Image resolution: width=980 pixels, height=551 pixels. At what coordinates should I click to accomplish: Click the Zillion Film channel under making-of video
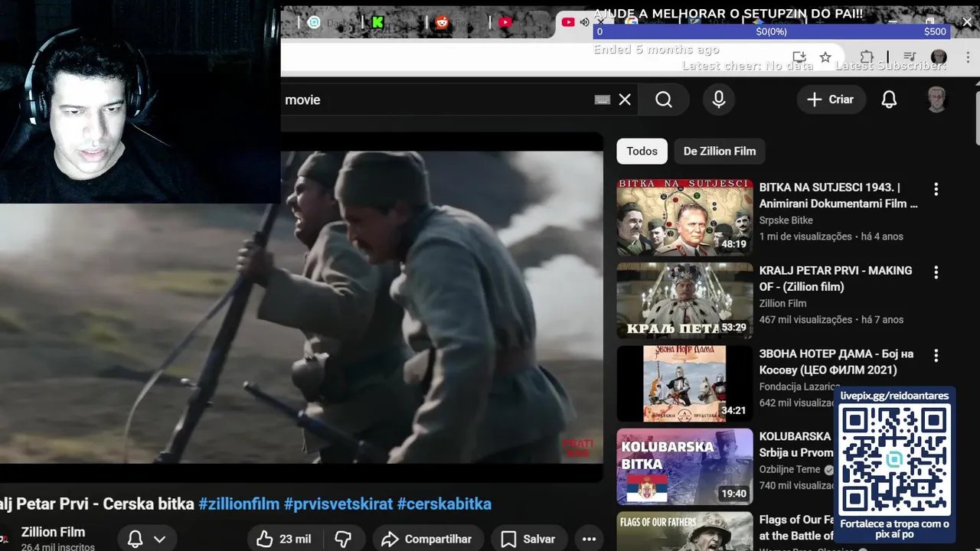(x=782, y=304)
